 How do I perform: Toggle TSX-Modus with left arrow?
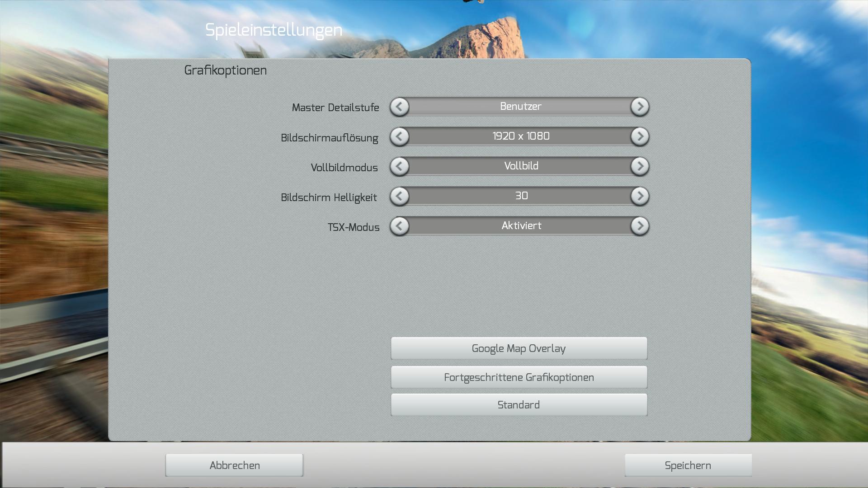click(x=400, y=226)
